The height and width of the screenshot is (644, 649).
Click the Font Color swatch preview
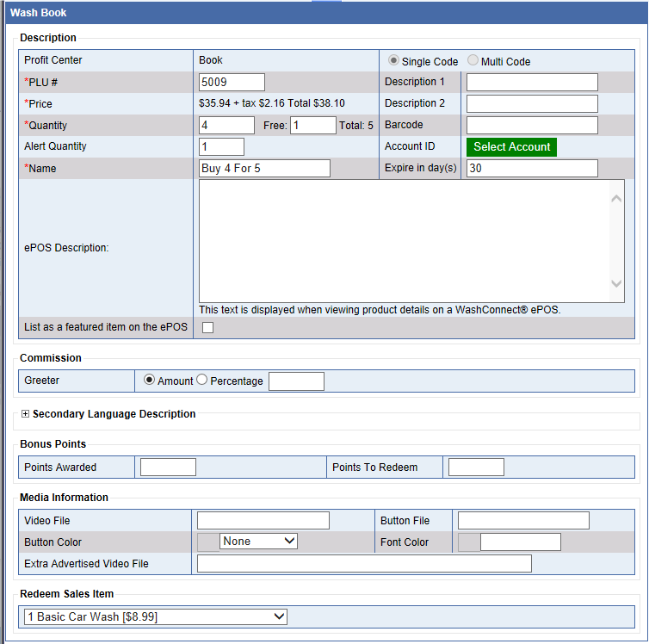pos(468,542)
